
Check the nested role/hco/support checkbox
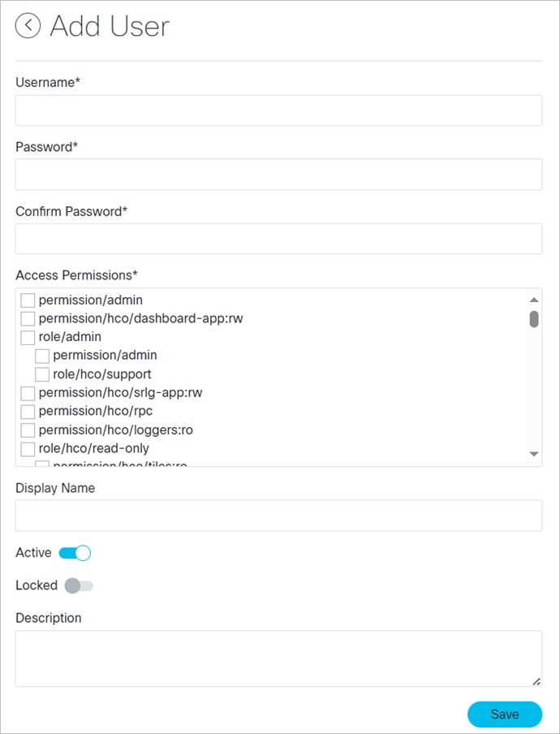tap(42, 374)
